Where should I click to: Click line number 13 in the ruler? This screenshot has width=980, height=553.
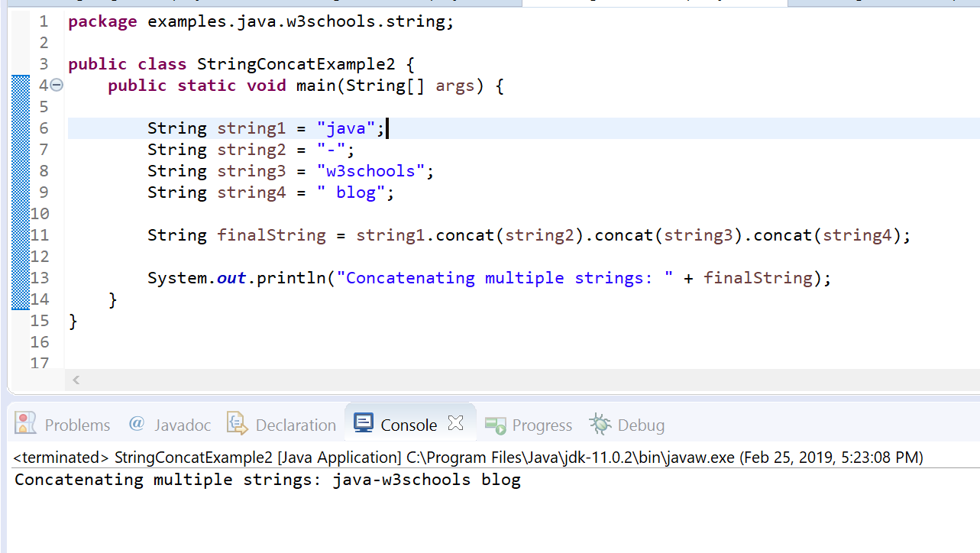(39, 277)
